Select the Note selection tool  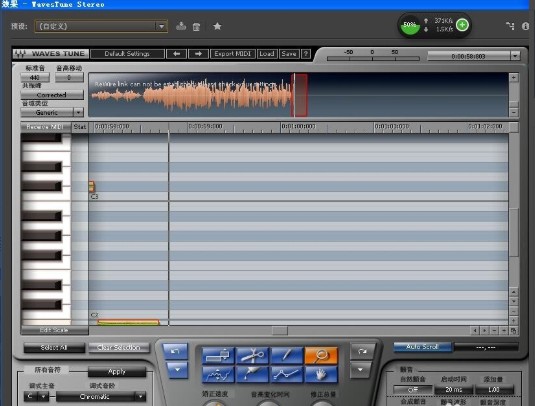(x=218, y=356)
